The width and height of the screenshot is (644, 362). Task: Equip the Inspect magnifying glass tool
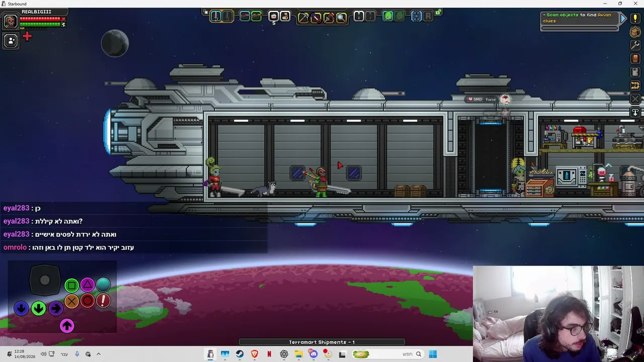click(341, 18)
